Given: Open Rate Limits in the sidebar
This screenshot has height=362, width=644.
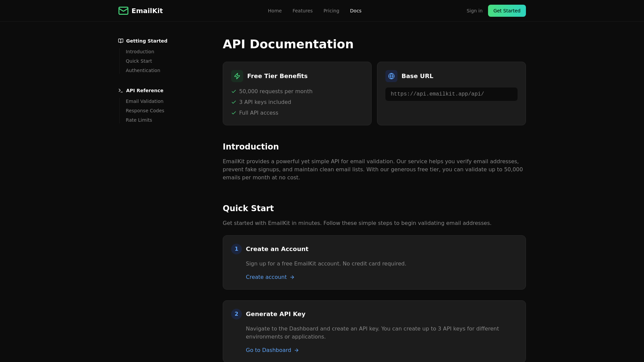Looking at the screenshot, I should click(139, 120).
